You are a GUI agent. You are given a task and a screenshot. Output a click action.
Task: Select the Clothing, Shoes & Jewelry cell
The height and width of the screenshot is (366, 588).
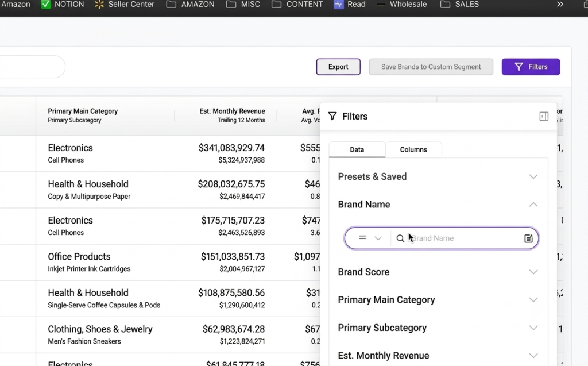click(x=100, y=329)
